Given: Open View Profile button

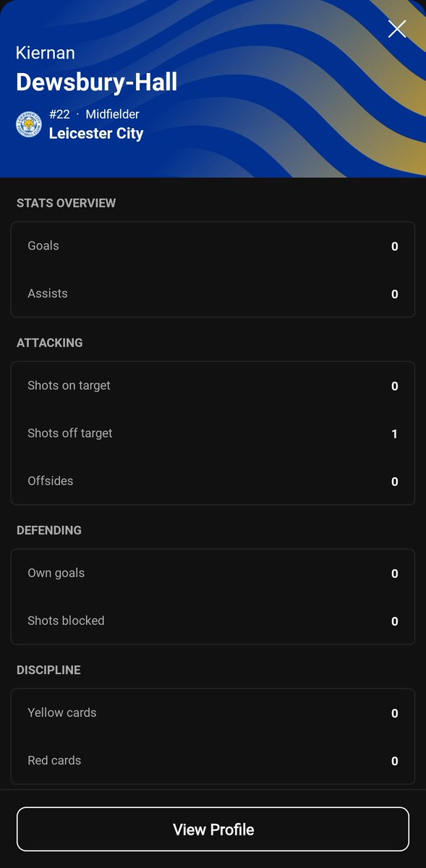Looking at the screenshot, I should [213, 829].
